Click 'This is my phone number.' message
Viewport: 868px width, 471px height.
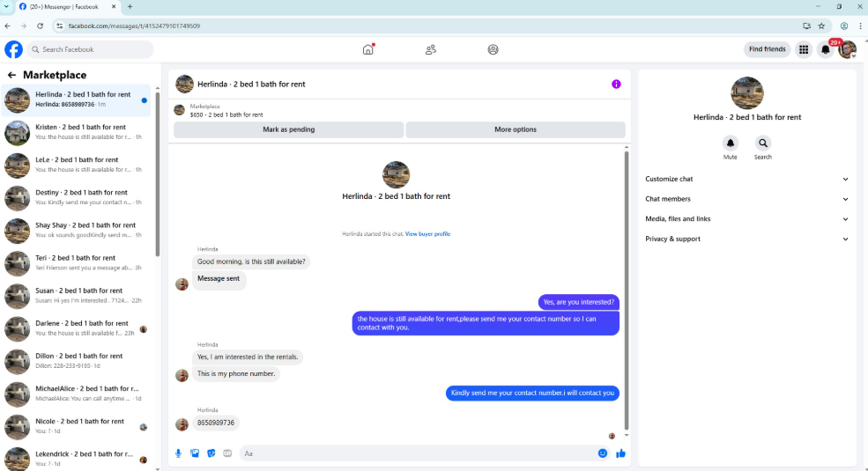point(236,373)
